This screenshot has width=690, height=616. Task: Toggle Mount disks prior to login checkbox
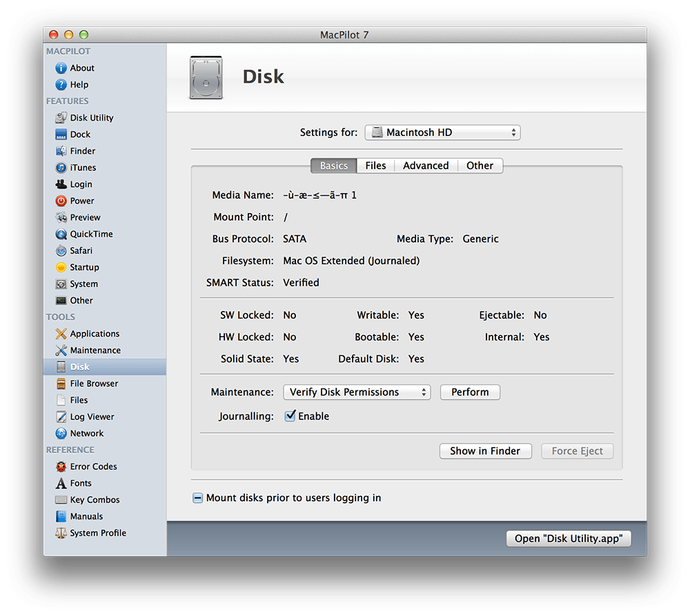coord(197,498)
